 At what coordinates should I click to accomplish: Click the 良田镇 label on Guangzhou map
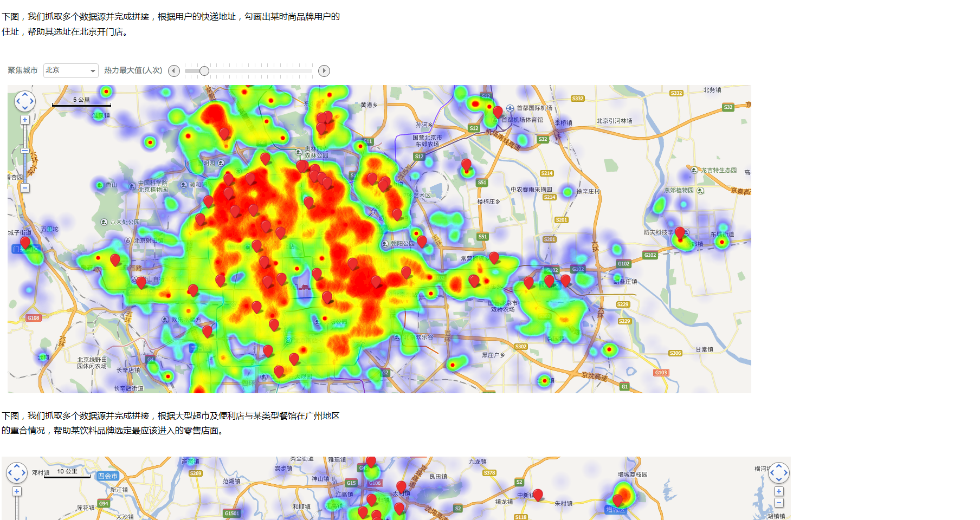pyautogui.click(x=438, y=477)
